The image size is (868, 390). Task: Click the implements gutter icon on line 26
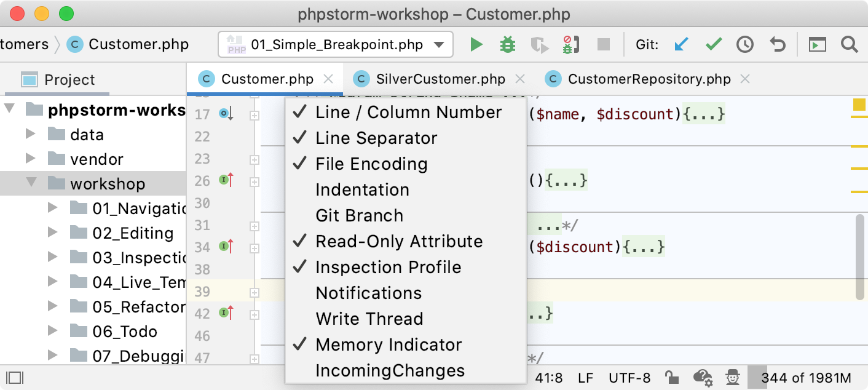click(226, 180)
